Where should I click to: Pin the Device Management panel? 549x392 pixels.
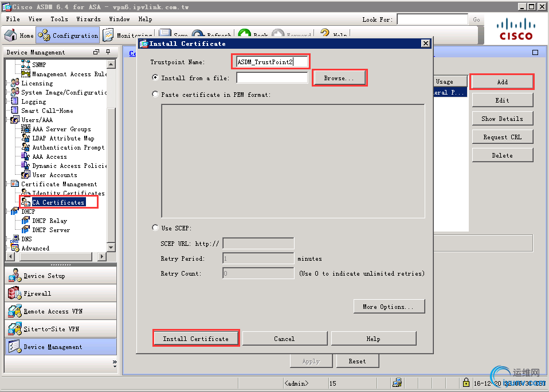pyautogui.click(x=108, y=52)
